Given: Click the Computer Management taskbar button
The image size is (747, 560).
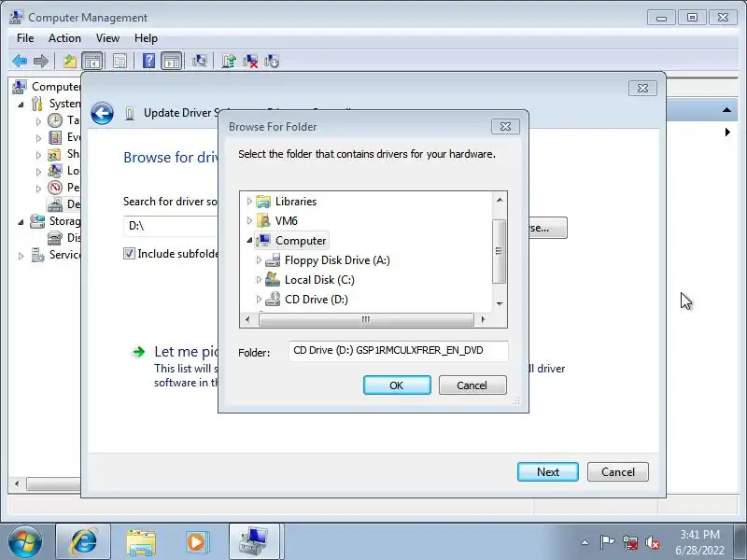Looking at the screenshot, I should point(254,542).
